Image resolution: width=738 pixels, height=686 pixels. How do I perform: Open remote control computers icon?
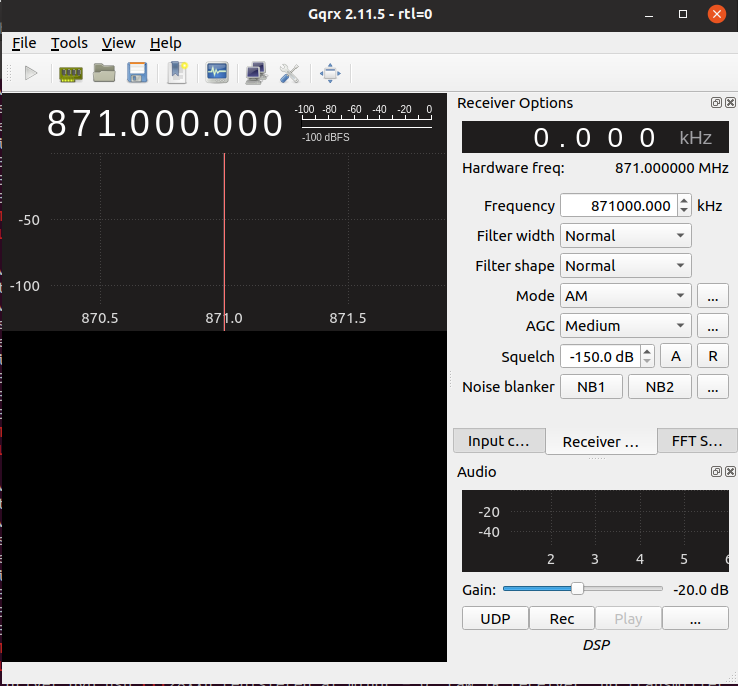pyautogui.click(x=256, y=73)
